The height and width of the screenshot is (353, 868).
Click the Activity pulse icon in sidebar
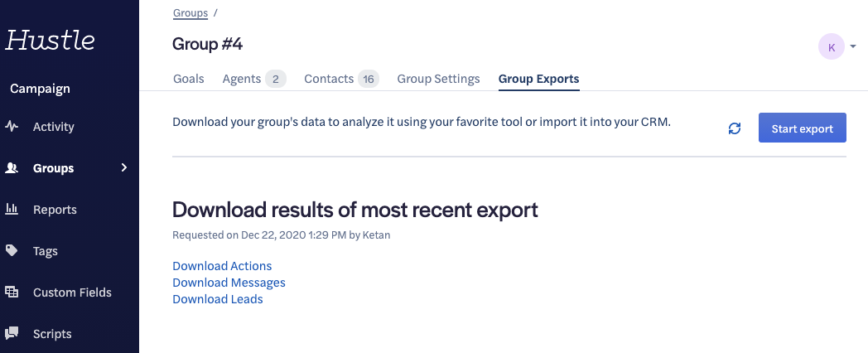12,126
